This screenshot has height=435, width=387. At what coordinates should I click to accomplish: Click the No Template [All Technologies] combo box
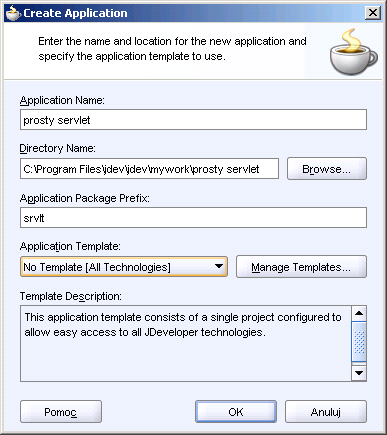[x=124, y=266]
